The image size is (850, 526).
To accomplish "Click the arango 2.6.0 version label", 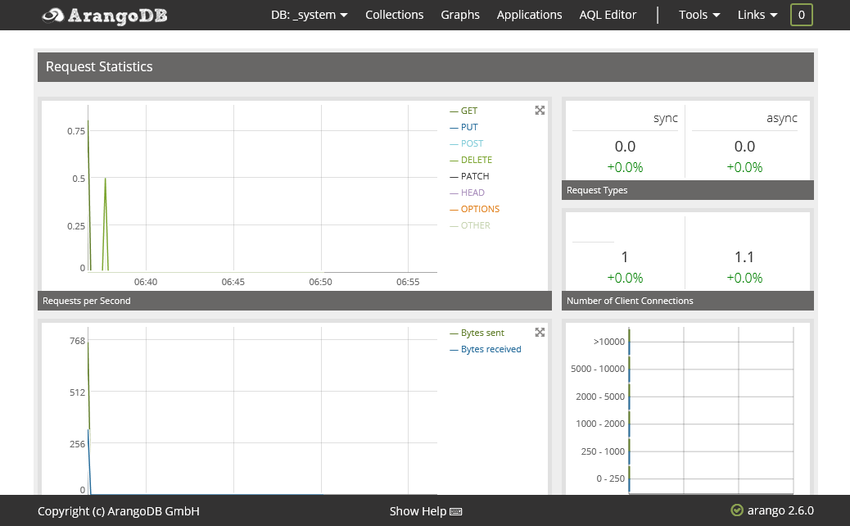I will 780,510.
